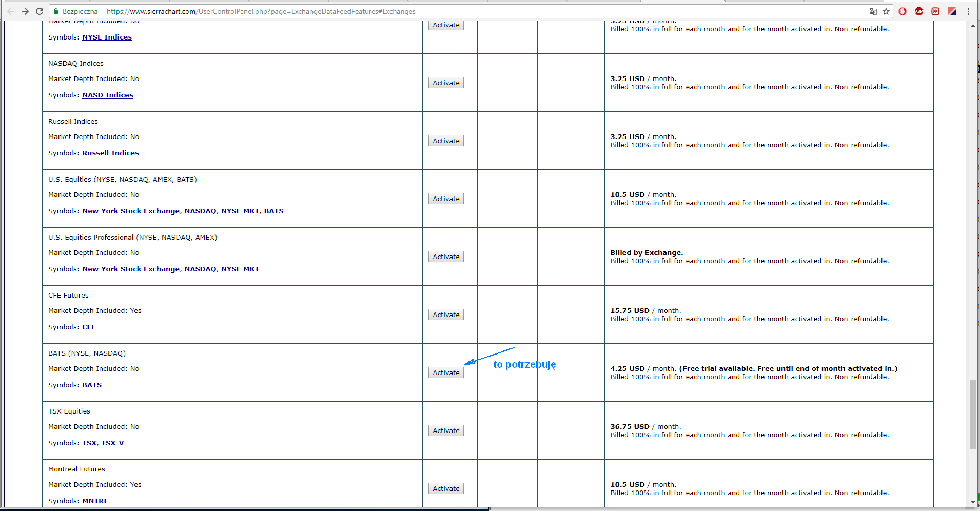Image resolution: width=980 pixels, height=511 pixels.
Task: Click the 'NASDAQ Indices' row title
Action: coord(76,64)
